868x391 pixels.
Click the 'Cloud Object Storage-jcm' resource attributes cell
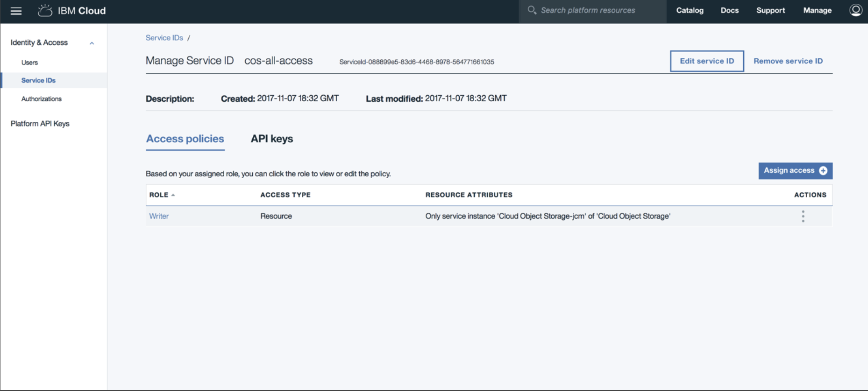click(x=548, y=216)
